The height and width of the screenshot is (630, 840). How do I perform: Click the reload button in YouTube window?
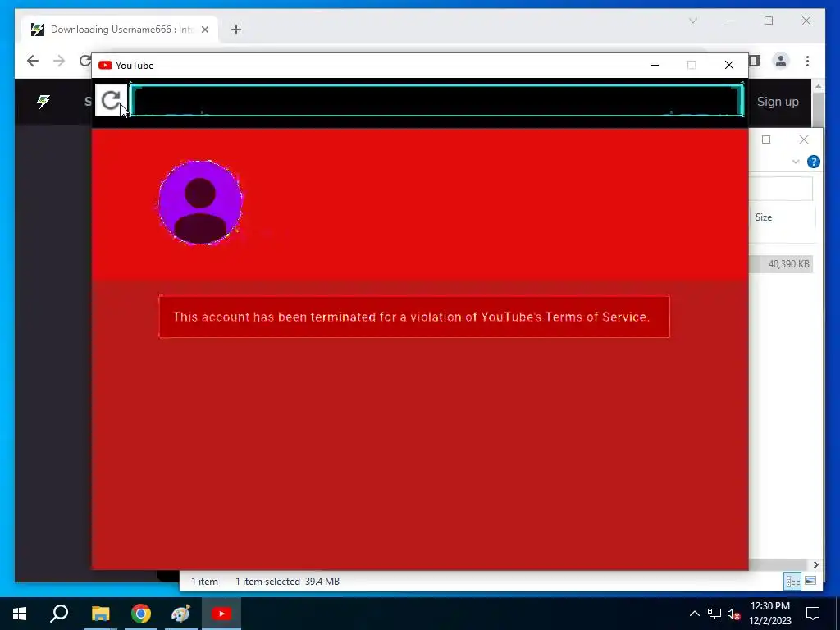111,100
